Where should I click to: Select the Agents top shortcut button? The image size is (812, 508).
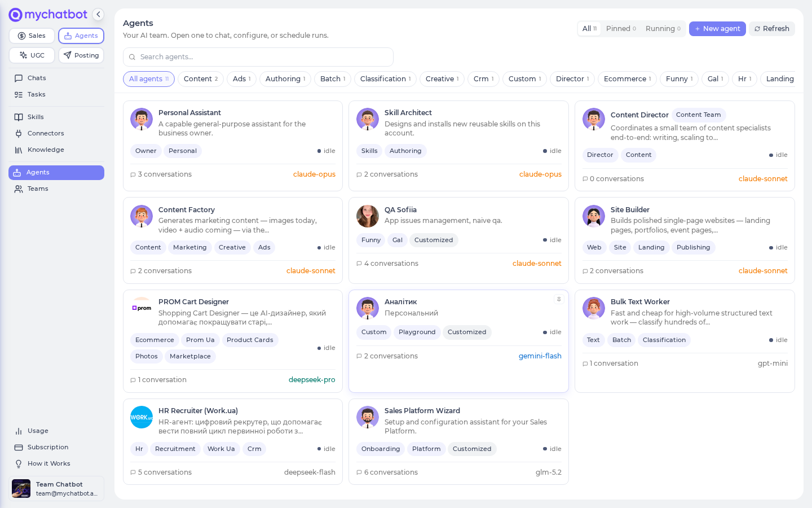click(x=81, y=36)
